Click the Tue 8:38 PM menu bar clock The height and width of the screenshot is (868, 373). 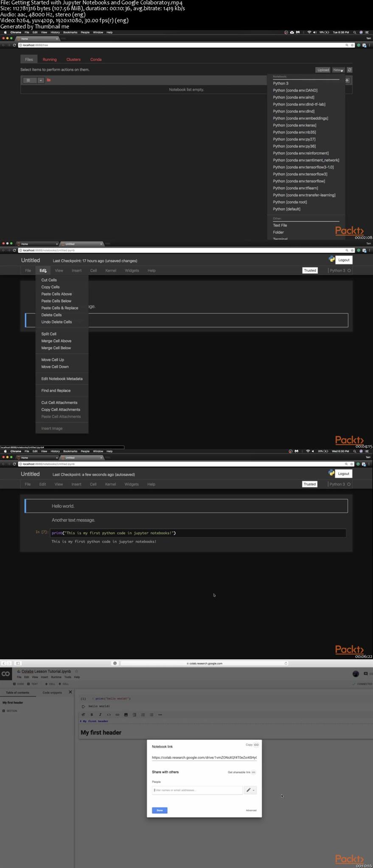click(341, 32)
